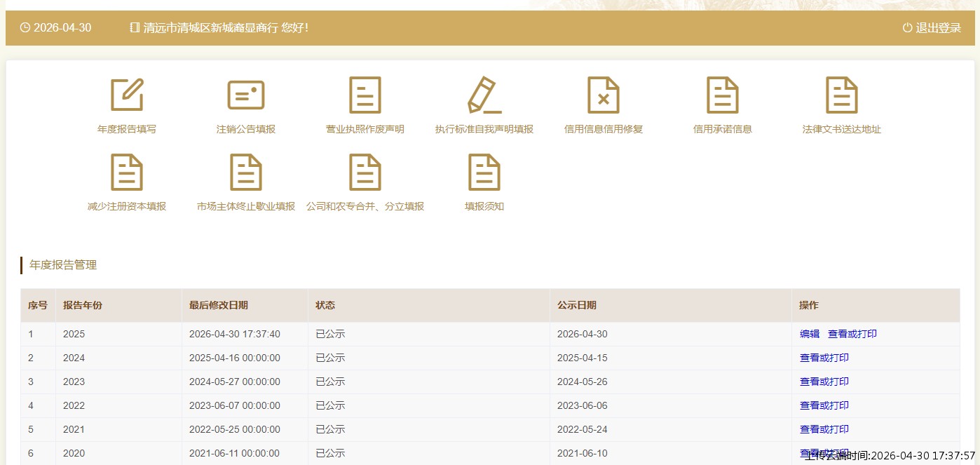Viewport: 980px width, 465px height.
Task: Open the 年度报告填写 icon
Action: click(127, 95)
